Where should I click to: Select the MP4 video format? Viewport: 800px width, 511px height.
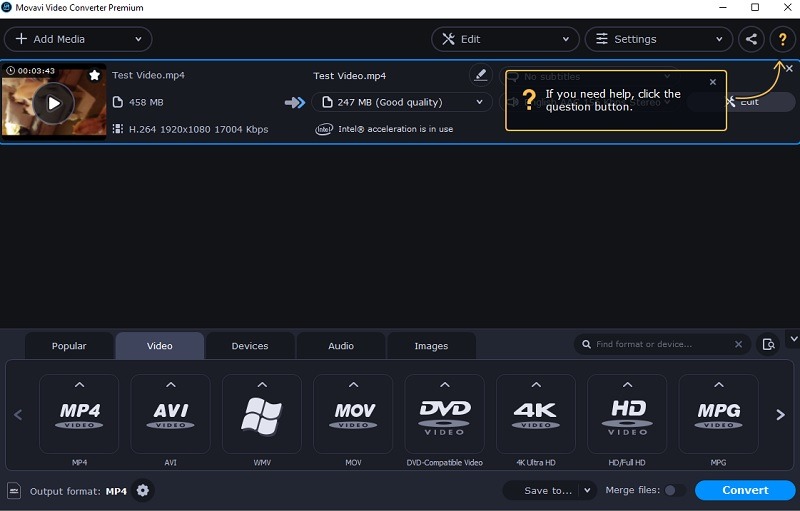[x=79, y=414]
